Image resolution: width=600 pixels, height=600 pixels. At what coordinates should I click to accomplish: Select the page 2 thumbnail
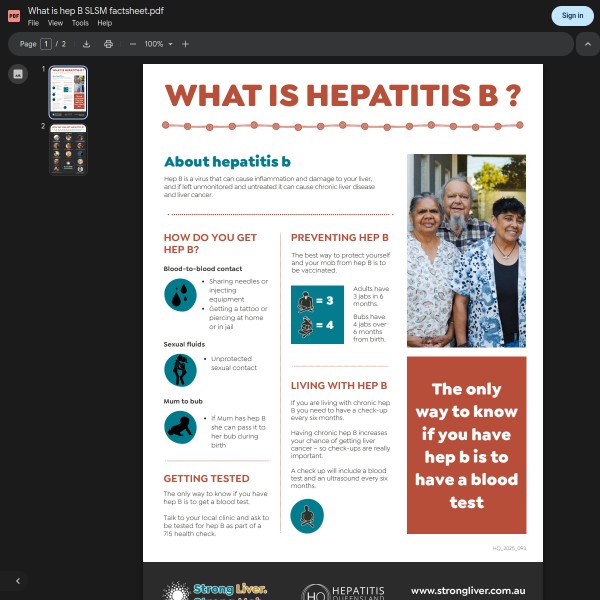(x=69, y=150)
